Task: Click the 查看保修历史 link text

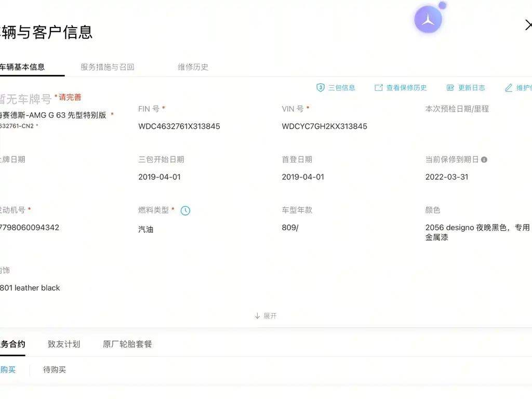Action: (x=406, y=88)
